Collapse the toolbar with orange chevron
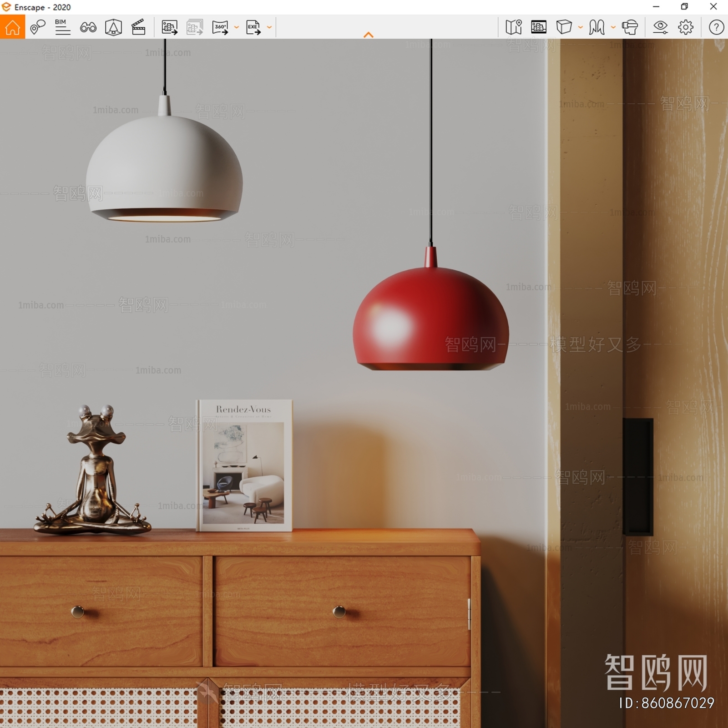728x728 pixels. click(x=369, y=35)
